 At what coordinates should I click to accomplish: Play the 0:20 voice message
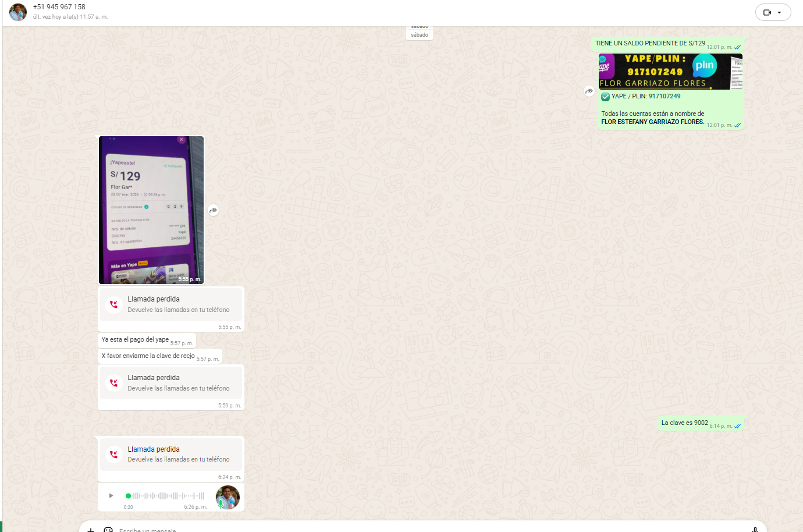(x=111, y=496)
